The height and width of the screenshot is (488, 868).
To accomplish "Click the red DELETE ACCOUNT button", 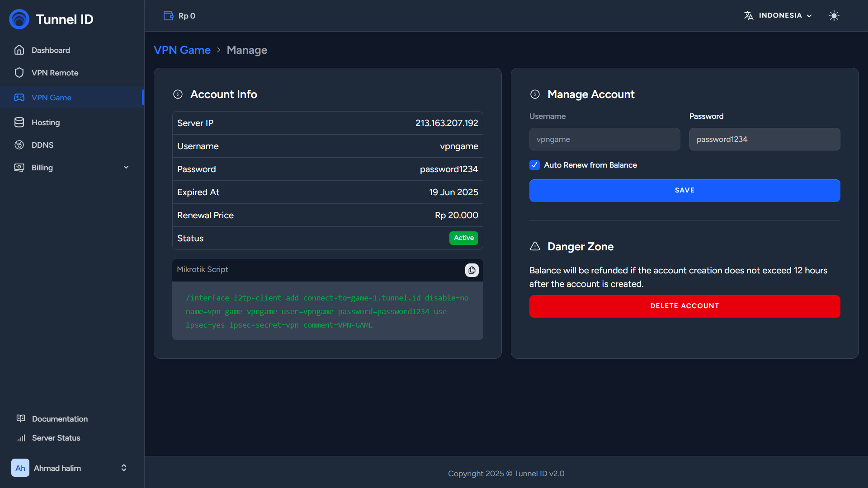I will pyautogui.click(x=684, y=306).
